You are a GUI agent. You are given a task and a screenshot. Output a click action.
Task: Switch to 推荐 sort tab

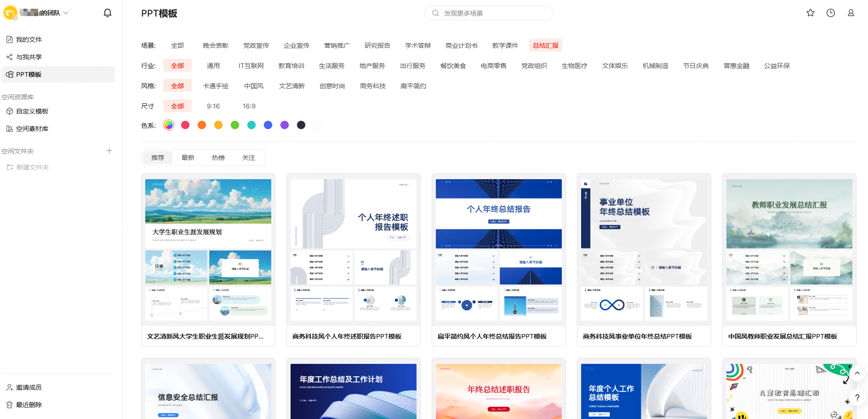click(158, 158)
